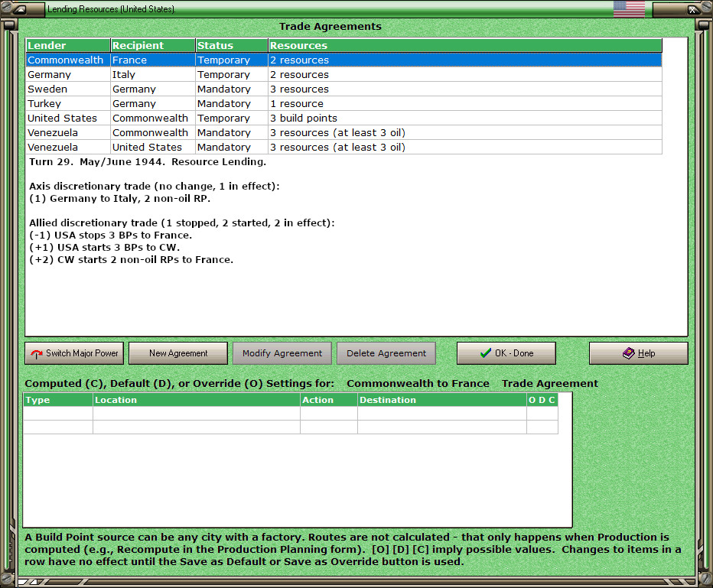Viewport: 713px width, 588px height.
Task: Click Mandatory status in Sweden row
Action: coord(232,89)
